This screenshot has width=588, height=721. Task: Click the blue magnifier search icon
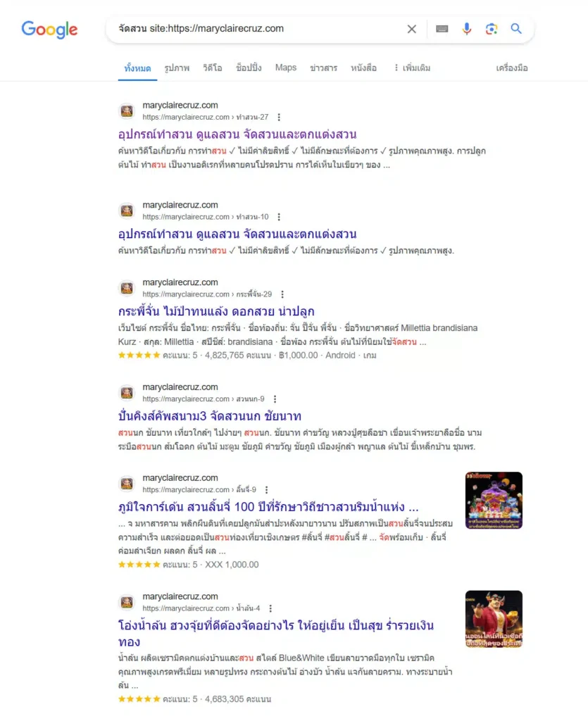[516, 28]
